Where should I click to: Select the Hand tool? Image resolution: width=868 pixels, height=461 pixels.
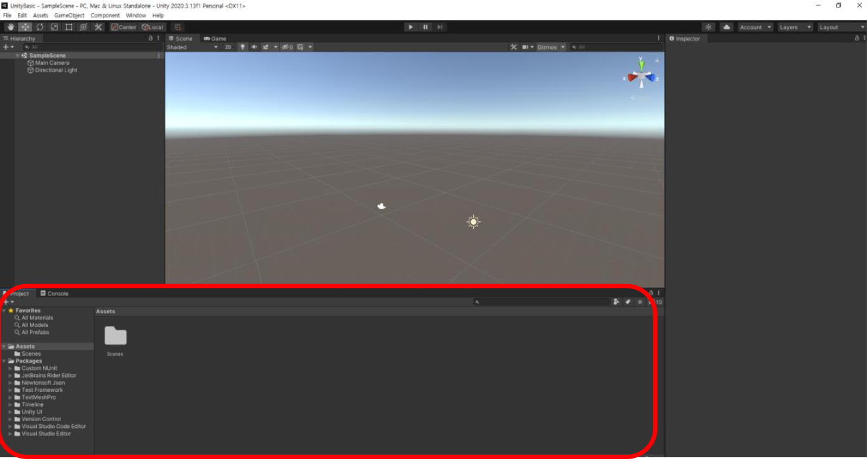click(11, 27)
